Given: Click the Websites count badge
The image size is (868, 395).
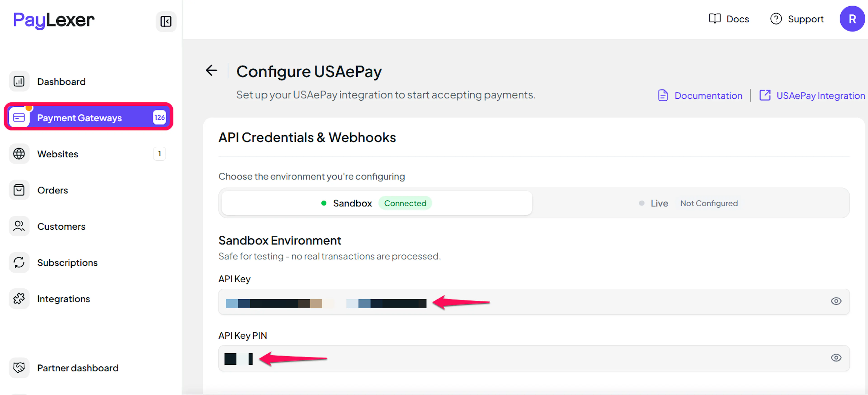Looking at the screenshot, I should point(159,154).
